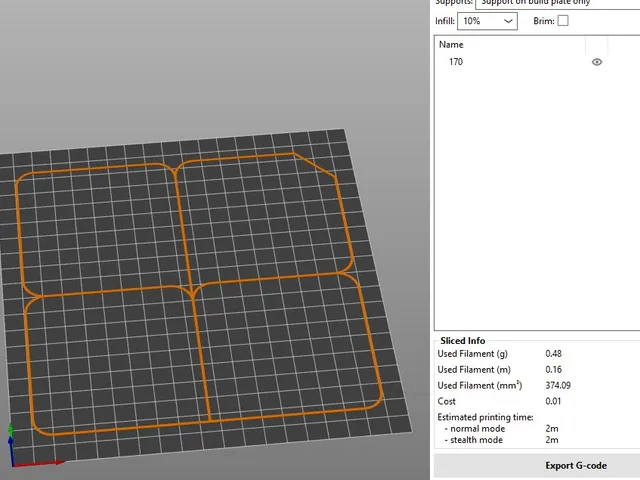Screen dimensions: 640x480
Task: Enable the Brim checkbox
Action: point(563,20)
